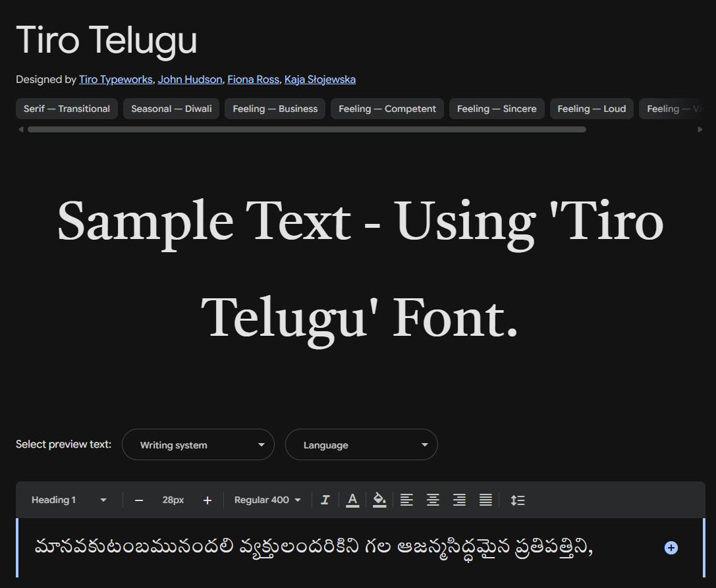Open the Kaja Słojewska designer link
Viewport: 716px width, 588px height.
pyautogui.click(x=319, y=80)
